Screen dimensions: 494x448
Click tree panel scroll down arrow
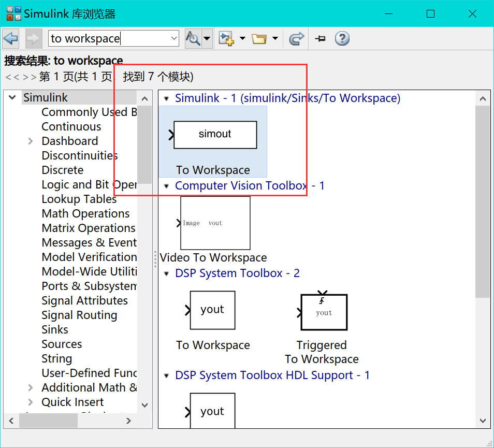point(144,405)
